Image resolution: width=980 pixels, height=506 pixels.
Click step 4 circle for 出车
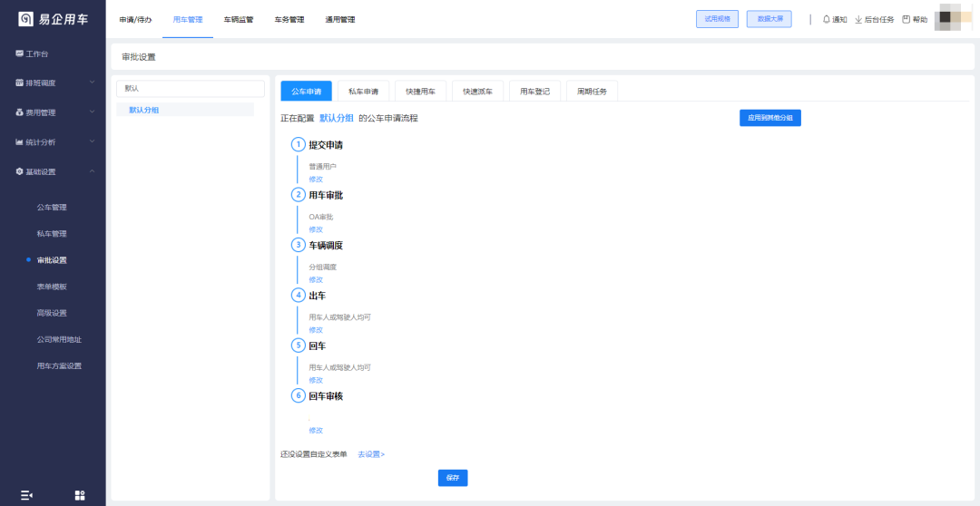pos(299,295)
